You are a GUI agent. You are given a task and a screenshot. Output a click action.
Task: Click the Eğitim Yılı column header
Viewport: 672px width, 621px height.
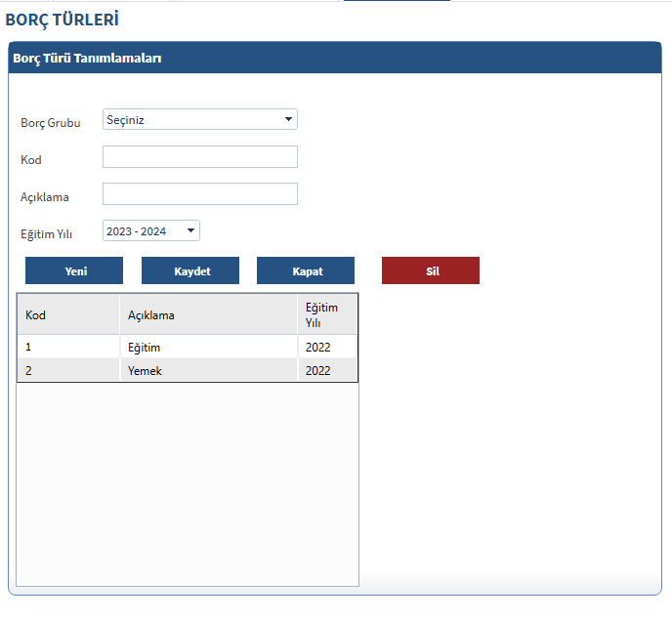[x=326, y=314]
